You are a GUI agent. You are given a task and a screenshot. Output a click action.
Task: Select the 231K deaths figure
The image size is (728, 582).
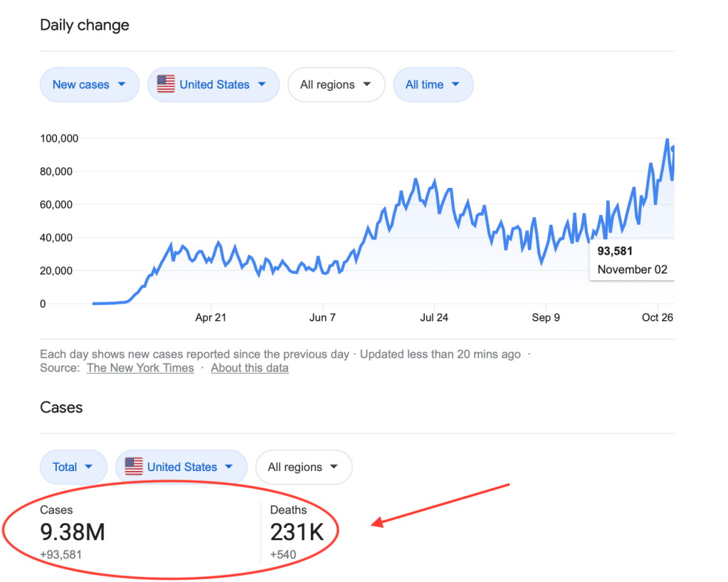(x=297, y=531)
